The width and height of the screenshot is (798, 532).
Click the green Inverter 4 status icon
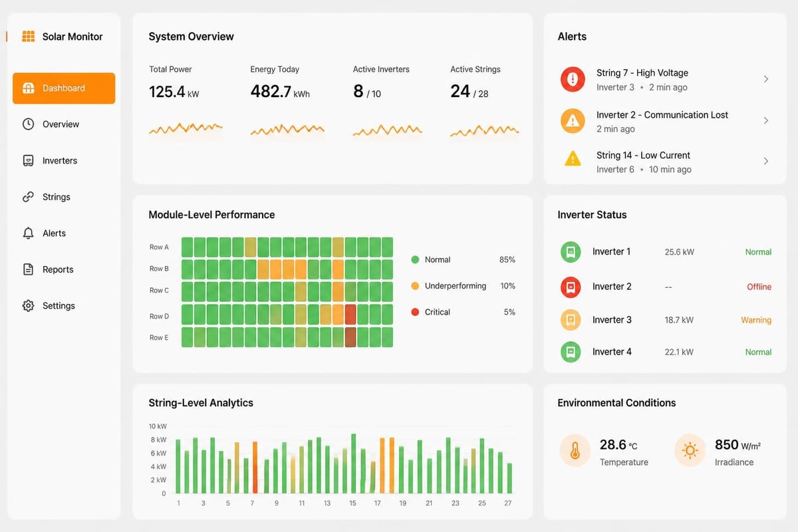[x=571, y=352]
